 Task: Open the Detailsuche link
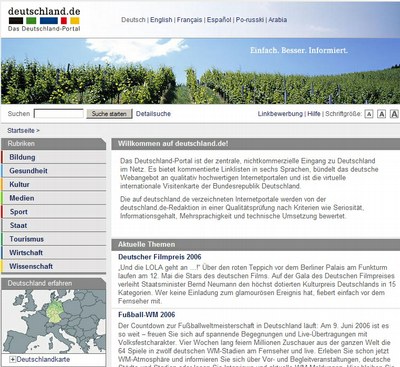click(153, 114)
